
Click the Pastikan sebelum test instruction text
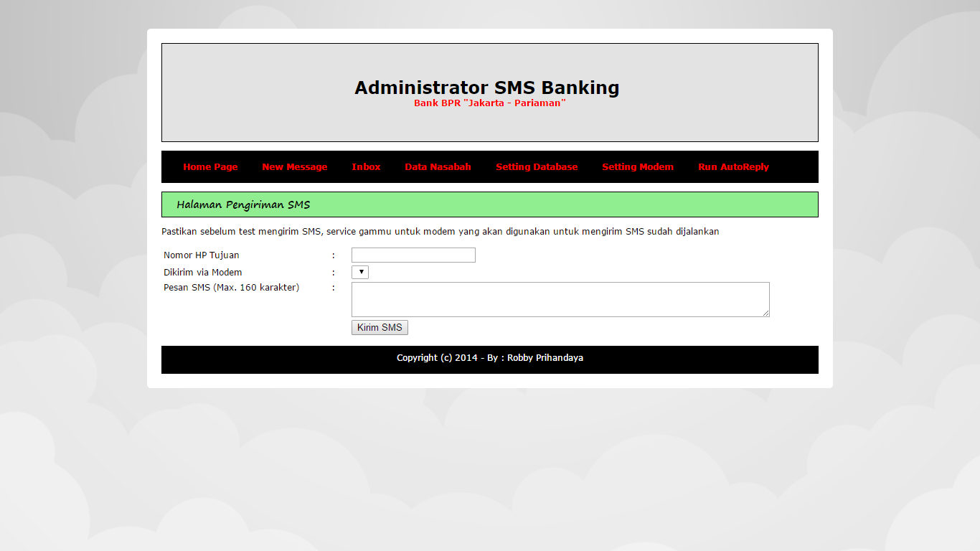pos(440,232)
